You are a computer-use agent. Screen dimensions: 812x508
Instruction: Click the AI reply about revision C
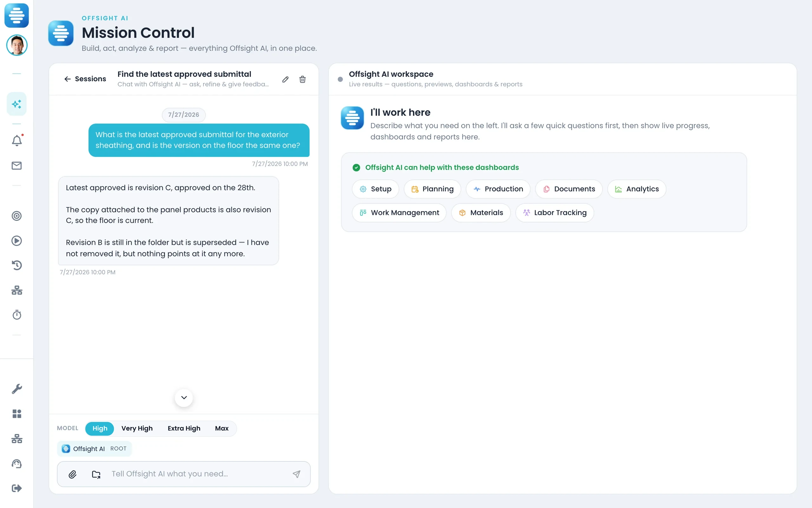pyautogui.click(x=168, y=221)
